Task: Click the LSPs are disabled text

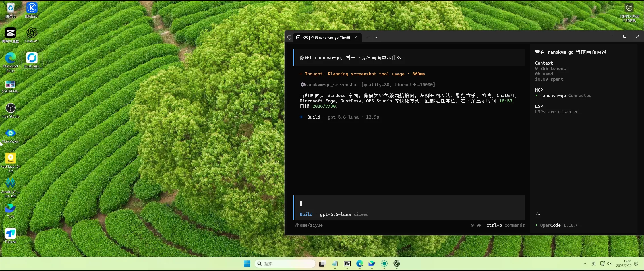Action: click(557, 112)
